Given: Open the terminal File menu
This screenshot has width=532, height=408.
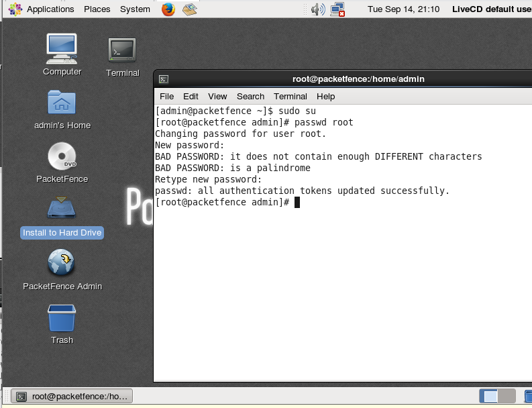Looking at the screenshot, I should point(166,97).
